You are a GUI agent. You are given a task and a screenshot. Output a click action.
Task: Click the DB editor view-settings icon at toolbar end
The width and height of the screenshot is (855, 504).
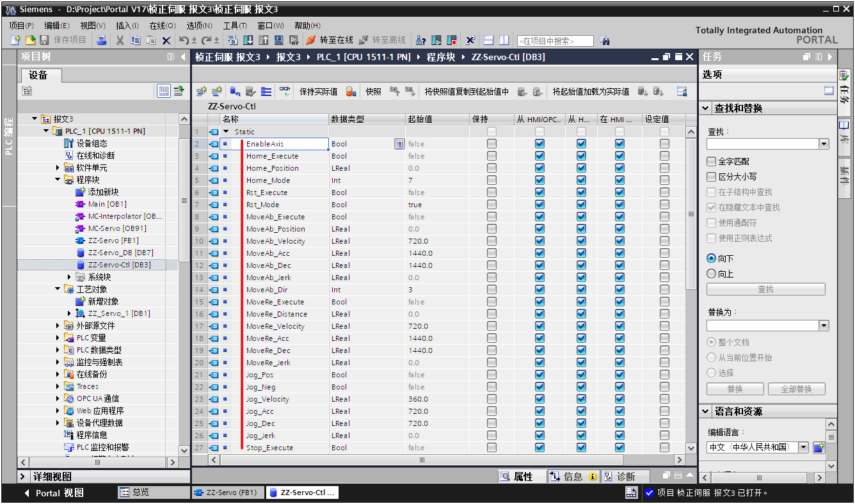(x=682, y=91)
